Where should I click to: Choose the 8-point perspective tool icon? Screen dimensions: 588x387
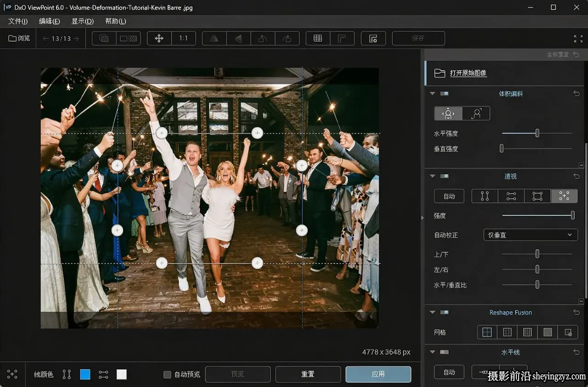click(x=564, y=196)
